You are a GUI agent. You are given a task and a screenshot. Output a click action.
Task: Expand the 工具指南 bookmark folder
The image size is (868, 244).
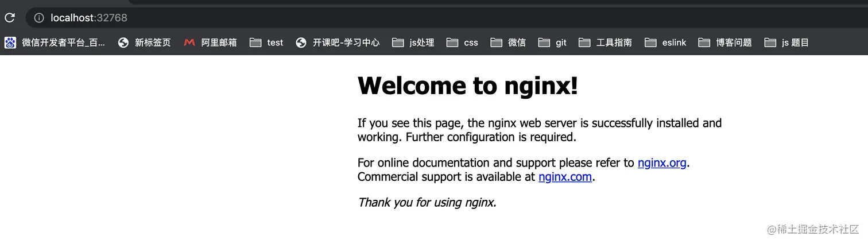pos(606,42)
